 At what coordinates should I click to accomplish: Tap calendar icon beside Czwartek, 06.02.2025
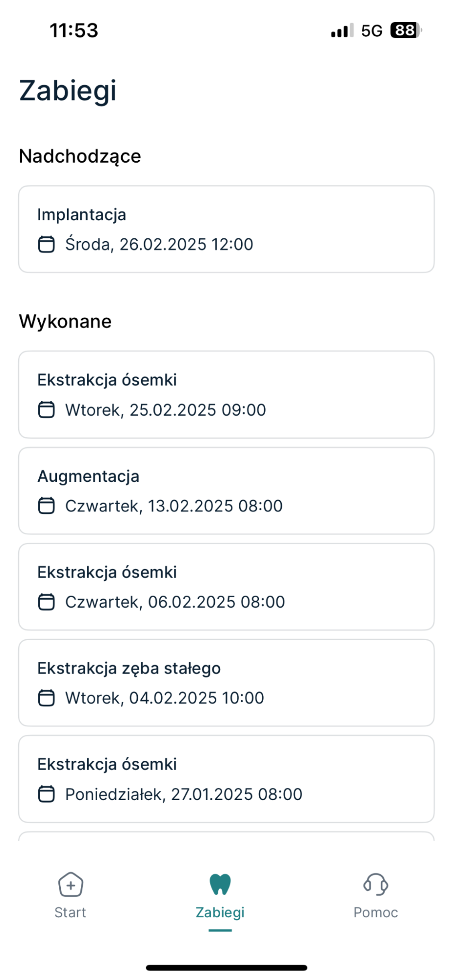47,602
